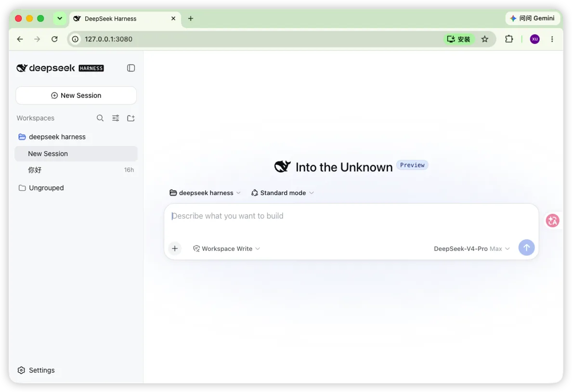Open the browser extensions puzzle icon
Image resolution: width=572 pixels, height=392 pixels.
click(509, 39)
